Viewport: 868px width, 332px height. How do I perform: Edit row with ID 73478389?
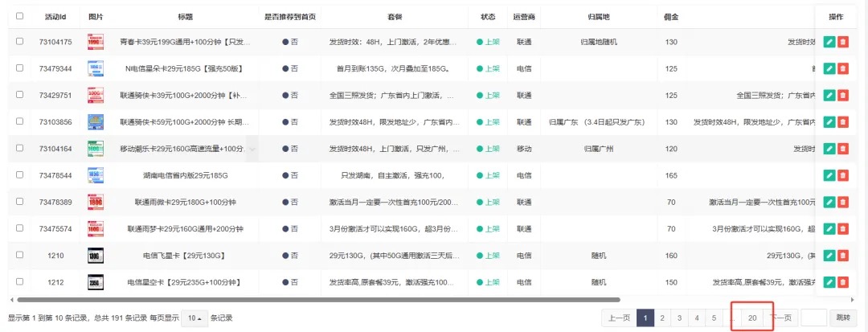829,202
